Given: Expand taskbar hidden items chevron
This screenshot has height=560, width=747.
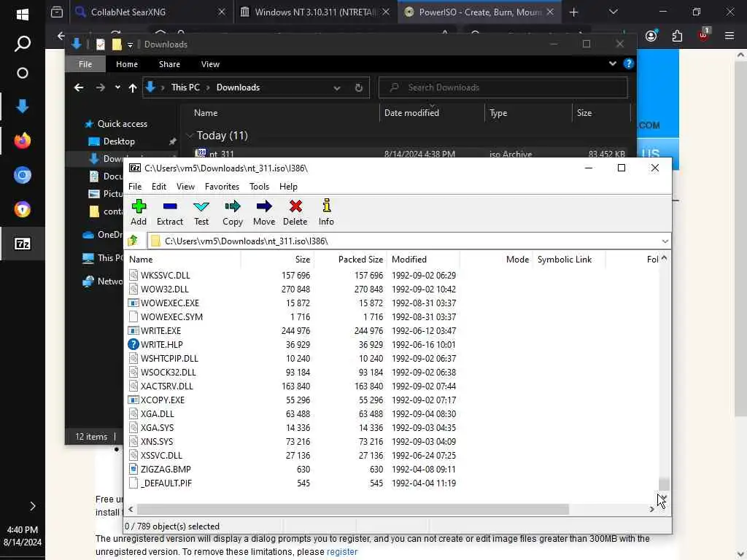Looking at the screenshot, I should coord(32,506).
